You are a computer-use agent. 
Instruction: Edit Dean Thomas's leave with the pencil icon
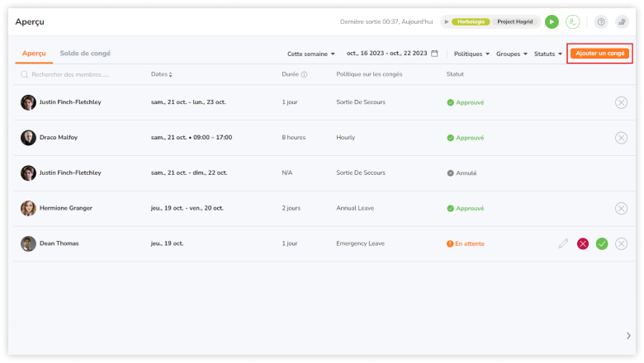tap(563, 243)
